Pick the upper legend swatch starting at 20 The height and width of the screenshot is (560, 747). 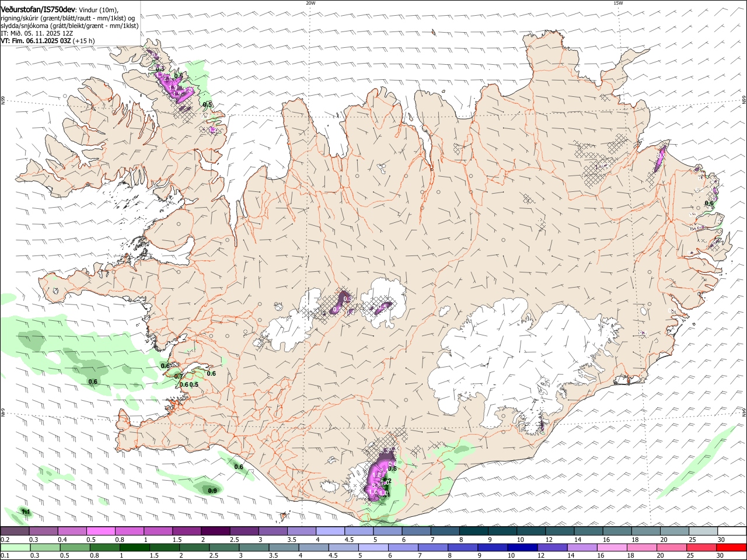click(674, 531)
